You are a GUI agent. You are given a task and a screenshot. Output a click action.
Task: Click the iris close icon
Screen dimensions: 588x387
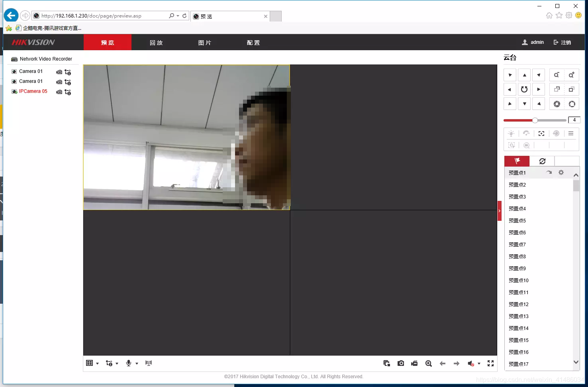tap(557, 104)
